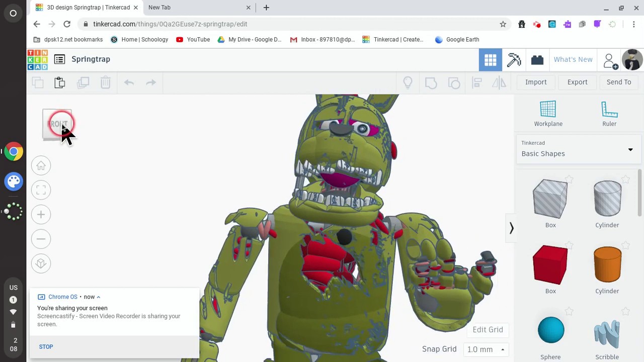This screenshot has height=362, width=644.
Task: Click the Redo arrow
Action: tap(151, 82)
